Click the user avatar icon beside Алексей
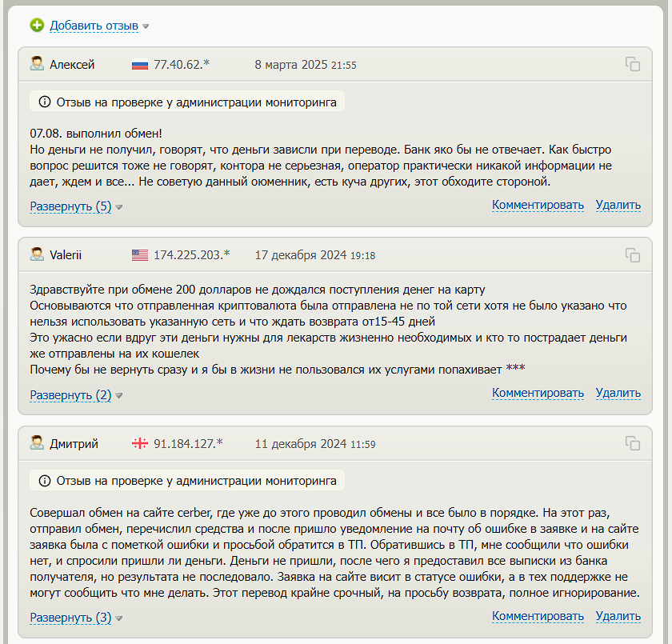The height and width of the screenshot is (644, 672). click(37, 64)
